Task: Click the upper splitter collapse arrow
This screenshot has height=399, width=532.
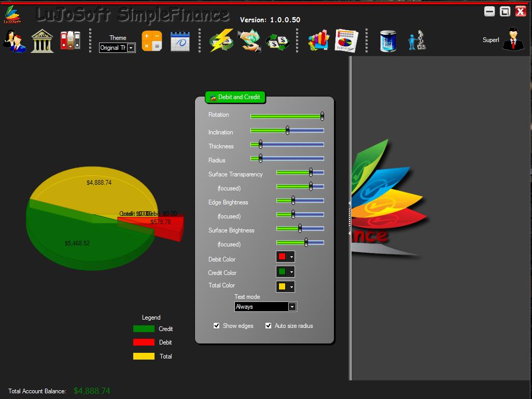Action: coord(349,203)
